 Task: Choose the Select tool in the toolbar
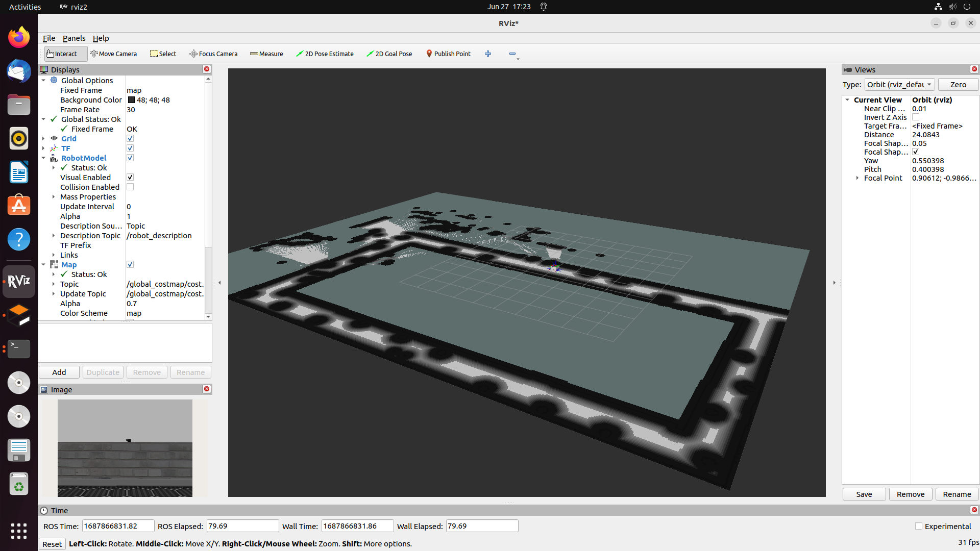163,54
